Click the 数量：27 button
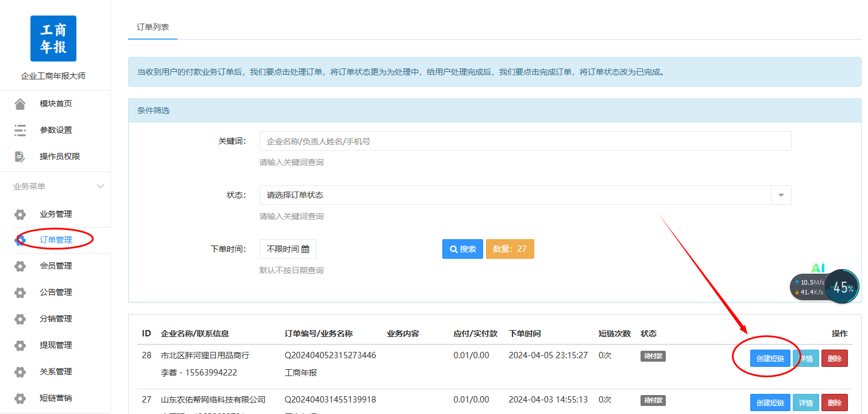 [510, 249]
